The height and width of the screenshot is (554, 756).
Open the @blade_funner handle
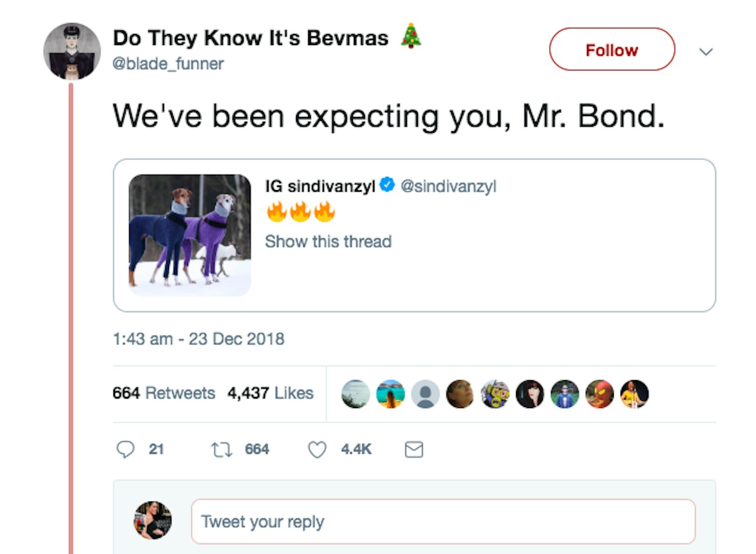[168, 64]
